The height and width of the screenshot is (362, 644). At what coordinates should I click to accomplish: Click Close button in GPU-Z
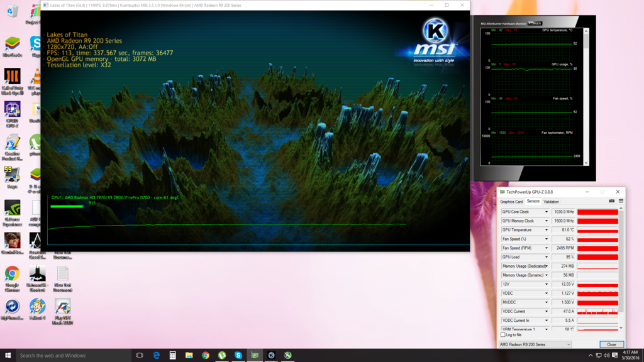coord(611,344)
